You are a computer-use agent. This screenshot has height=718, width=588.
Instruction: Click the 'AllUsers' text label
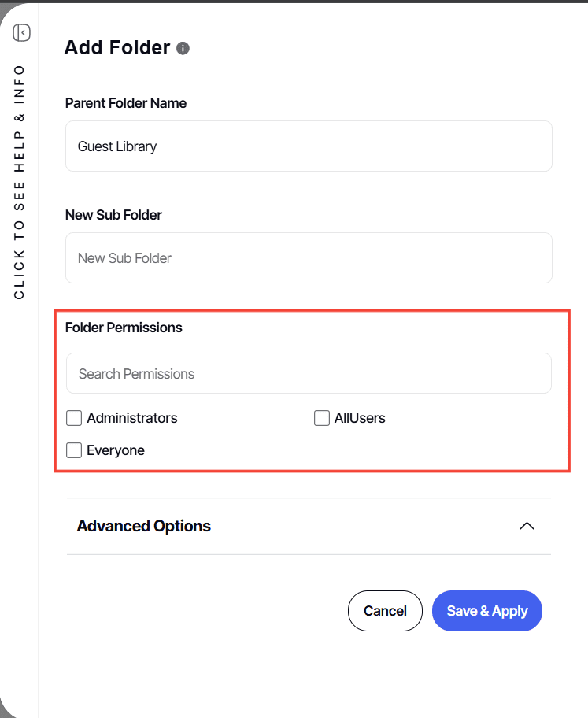click(x=360, y=418)
